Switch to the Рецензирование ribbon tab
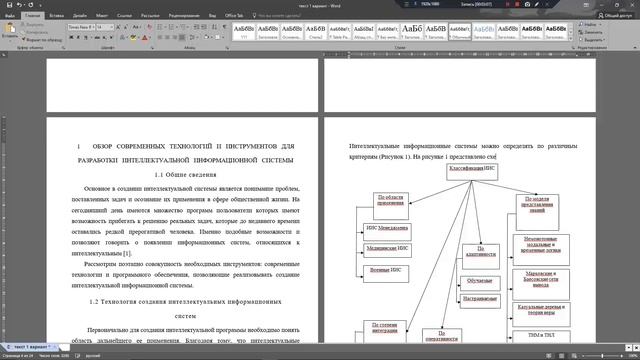The image size is (640, 360). coord(184,16)
